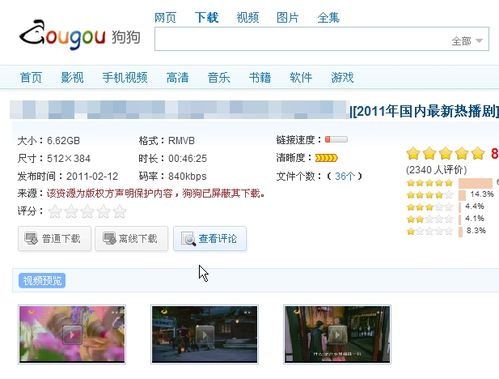Open the 游戏 category
499x379 pixels.
(342, 78)
